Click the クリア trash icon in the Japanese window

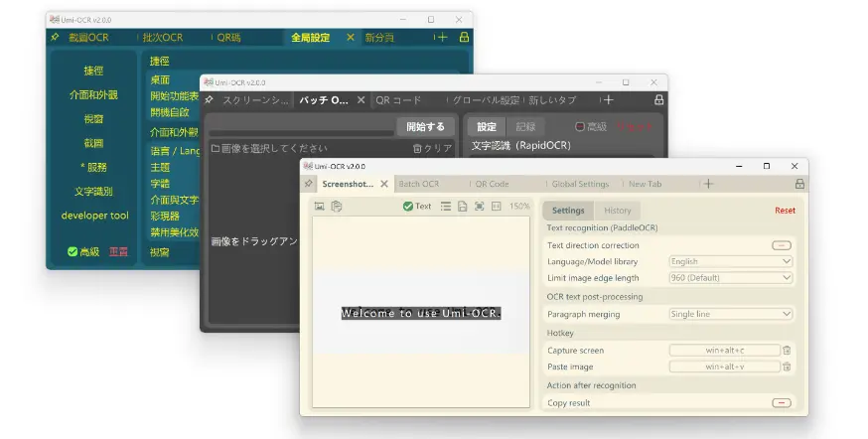coord(417,148)
